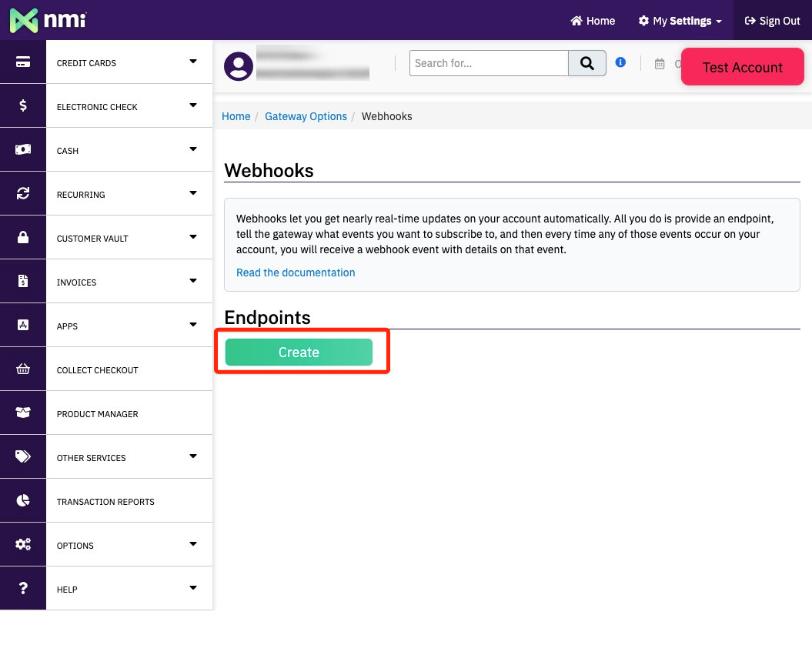This screenshot has width=812, height=655.
Task: Click the green Create endpoint button
Action: point(299,352)
